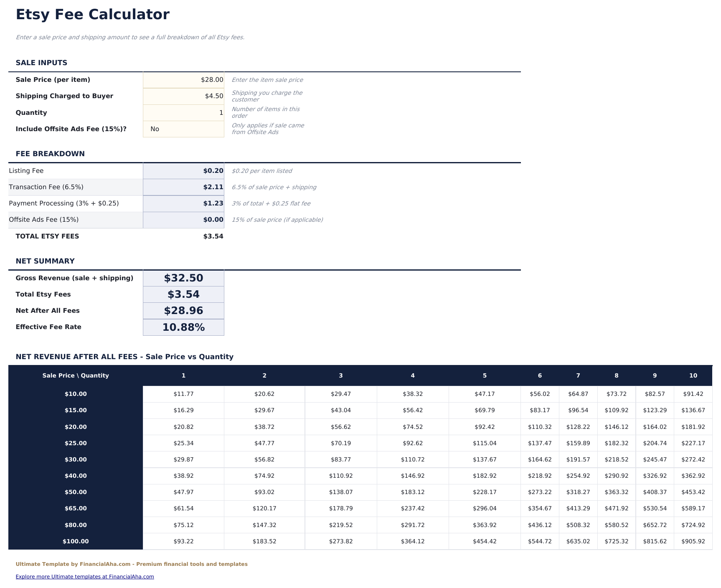The height and width of the screenshot is (588, 721).
Task: Select the Payment Processing fee value
Action: (x=183, y=203)
